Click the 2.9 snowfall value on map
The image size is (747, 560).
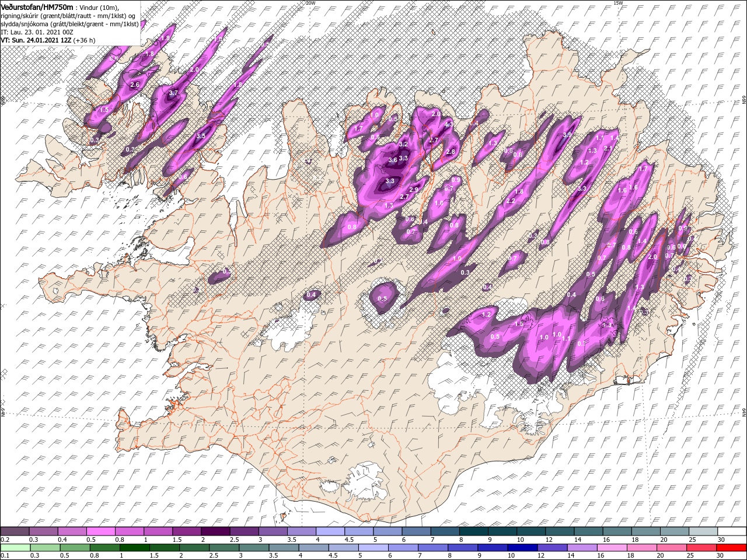tap(414, 190)
